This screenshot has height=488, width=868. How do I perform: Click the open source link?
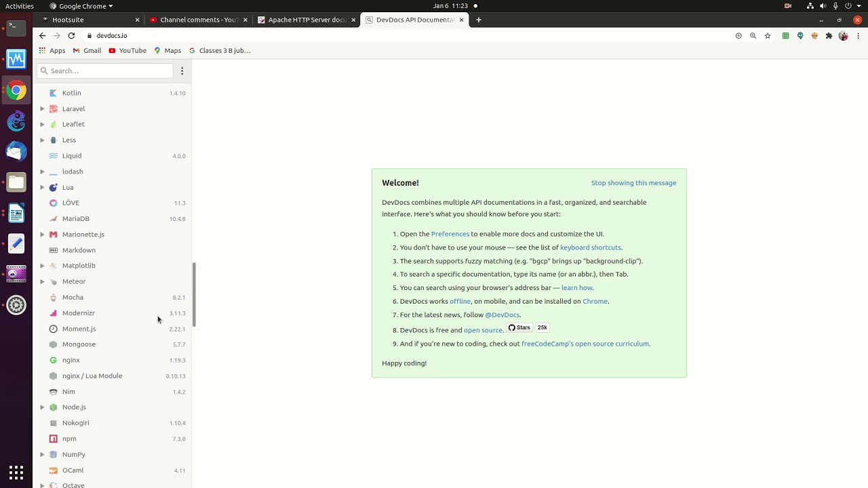(x=483, y=330)
